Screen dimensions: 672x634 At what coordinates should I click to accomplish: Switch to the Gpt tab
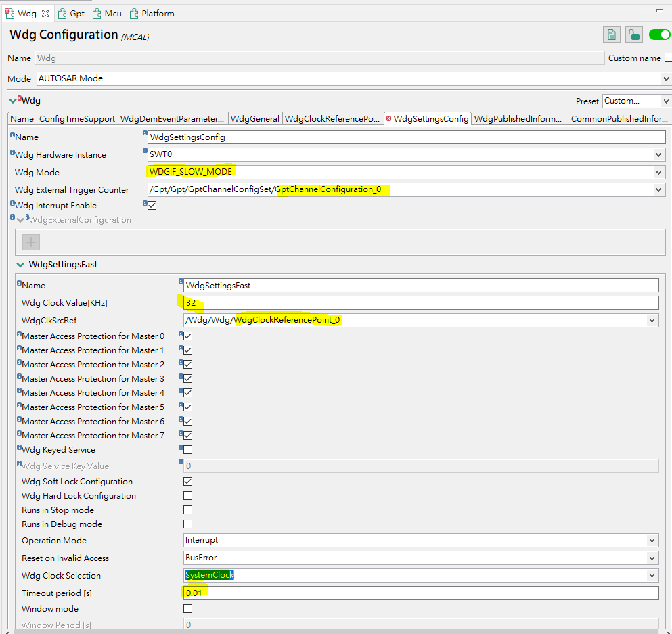pos(72,14)
